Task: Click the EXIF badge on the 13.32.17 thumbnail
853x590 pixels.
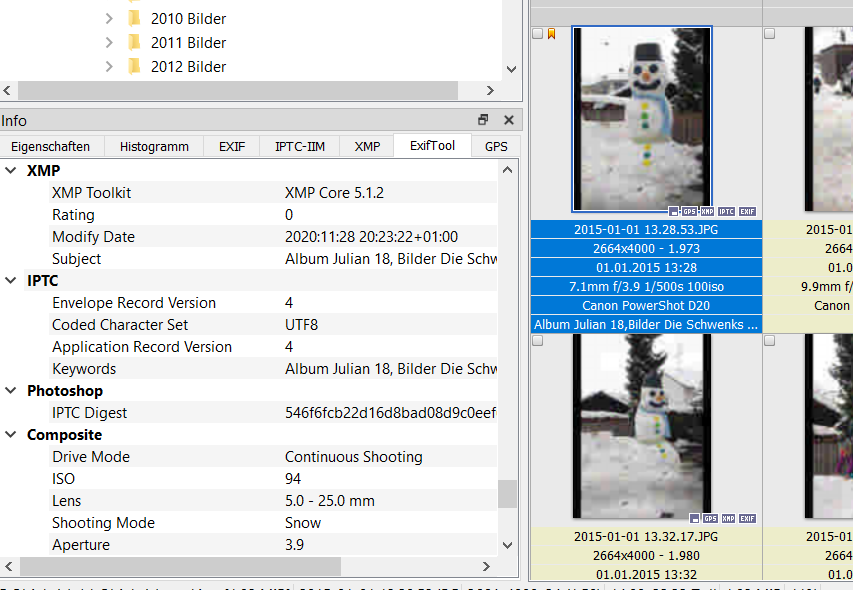Action: (747, 519)
